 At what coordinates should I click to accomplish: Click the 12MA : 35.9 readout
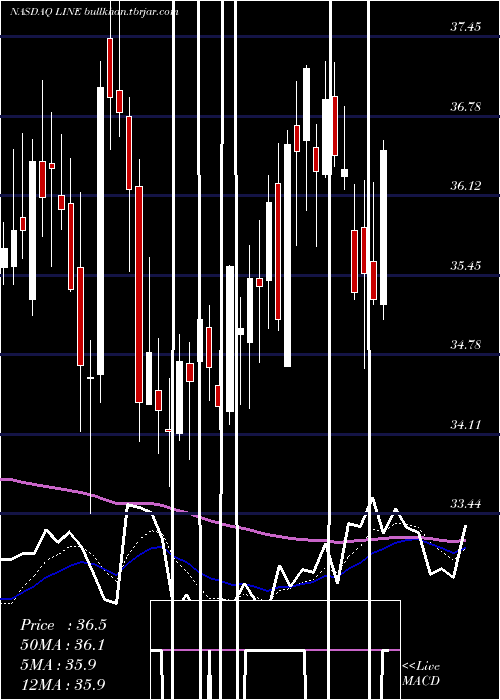click(63, 684)
